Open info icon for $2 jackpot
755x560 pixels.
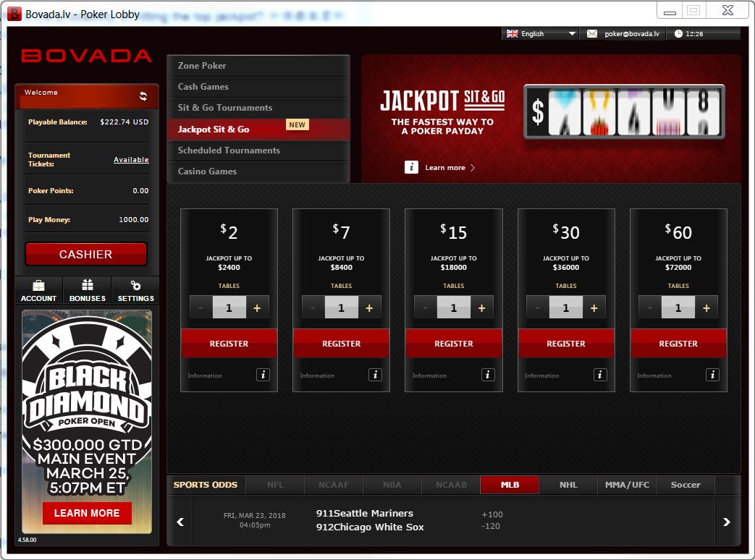click(x=263, y=375)
